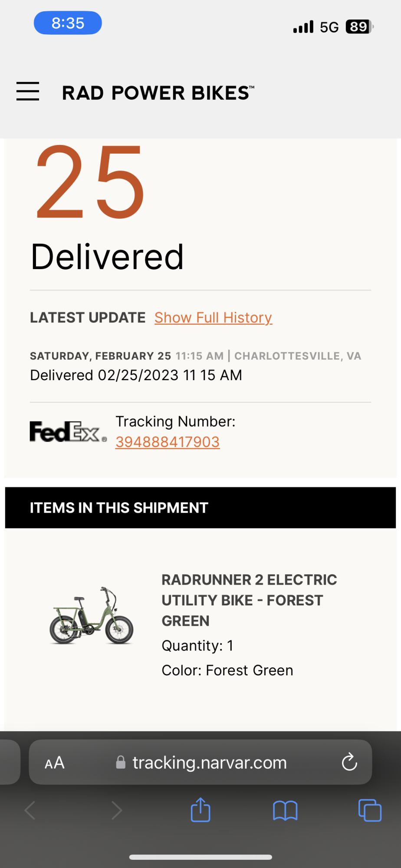
Task: Tap the tracking.narvar.com address field
Action: click(209, 763)
